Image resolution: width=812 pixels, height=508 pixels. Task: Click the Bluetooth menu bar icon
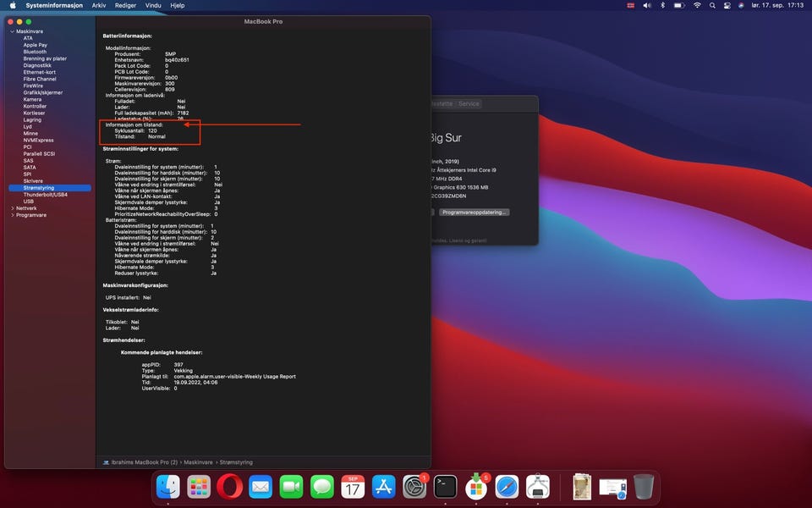[x=662, y=5]
